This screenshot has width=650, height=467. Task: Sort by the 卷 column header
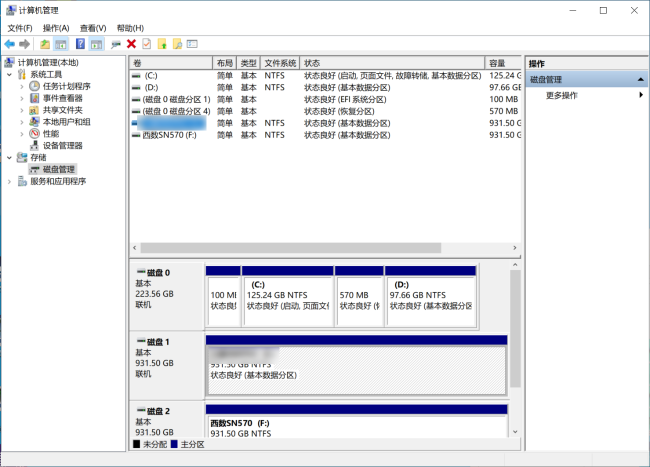pos(171,63)
